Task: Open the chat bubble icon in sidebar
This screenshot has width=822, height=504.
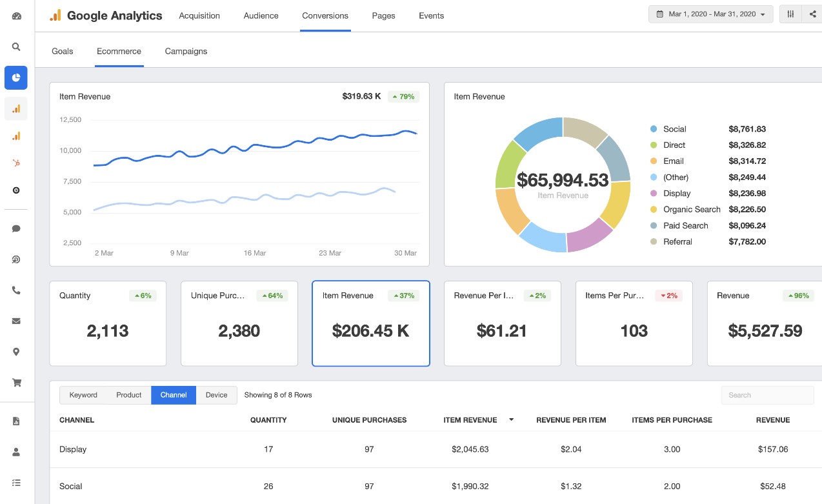Action: coord(16,228)
